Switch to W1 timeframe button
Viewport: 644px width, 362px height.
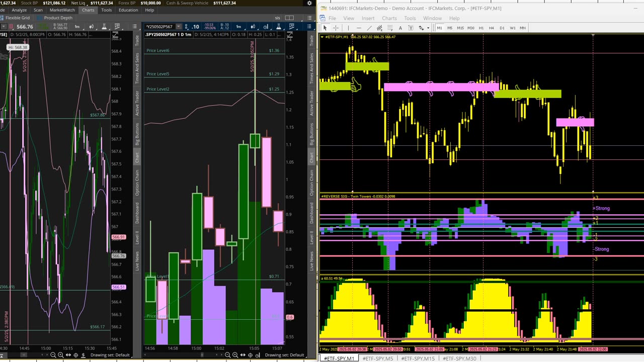point(513,28)
